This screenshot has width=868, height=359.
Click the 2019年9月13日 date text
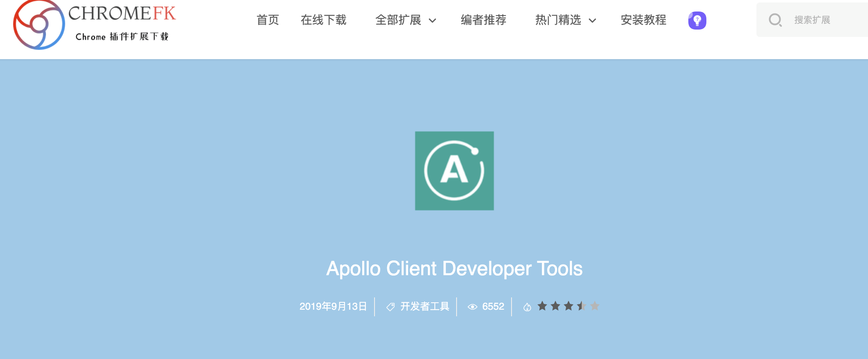333,306
